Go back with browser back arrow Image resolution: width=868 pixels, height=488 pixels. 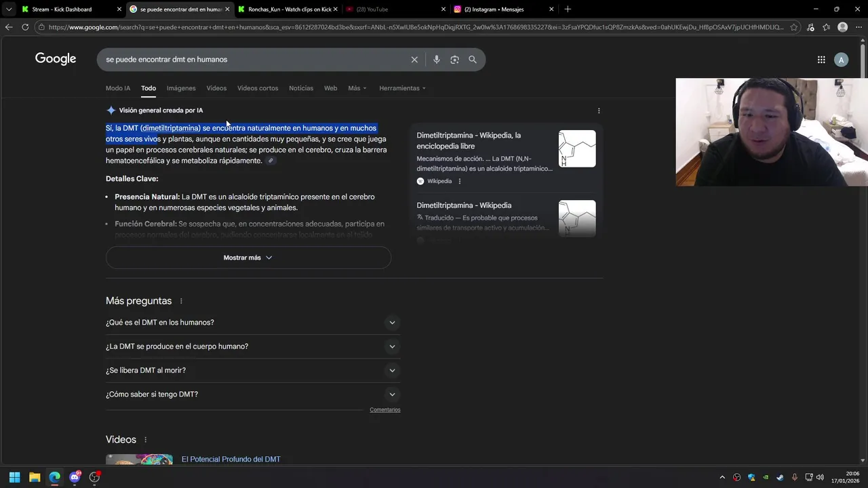pos(9,27)
